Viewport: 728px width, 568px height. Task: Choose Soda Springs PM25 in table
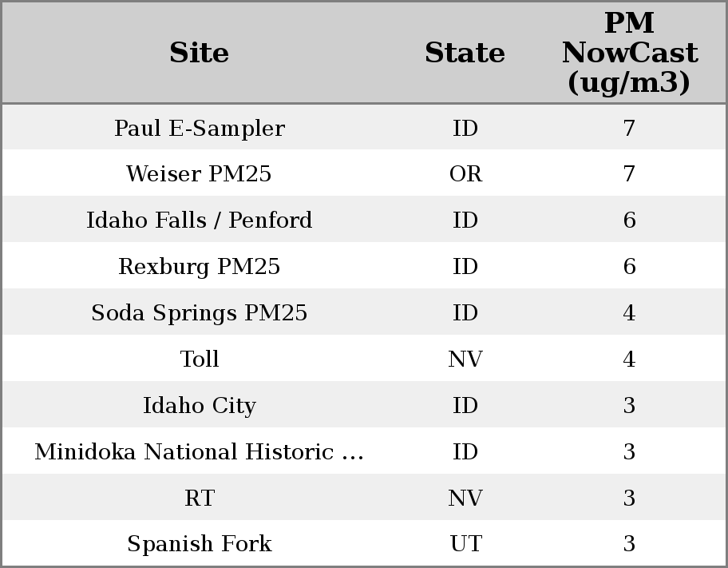[200, 313]
